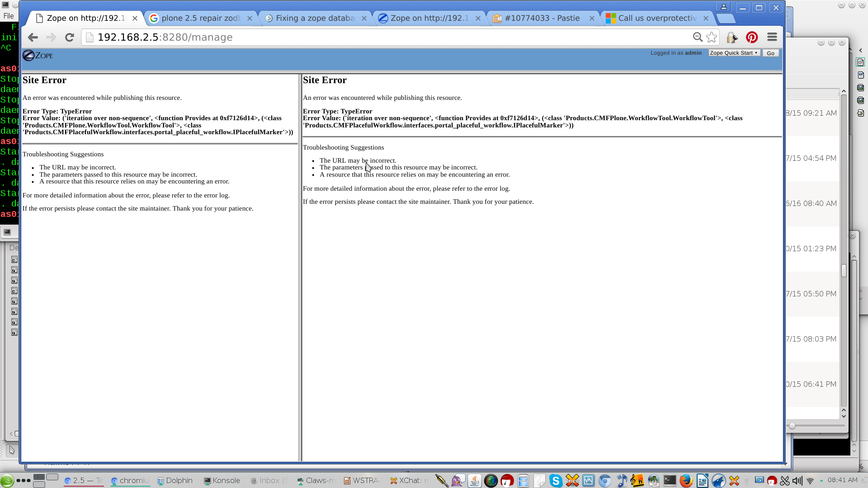The image size is (868, 488).
Task: Launch Skype from the taskbar
Action: [556, 481]
